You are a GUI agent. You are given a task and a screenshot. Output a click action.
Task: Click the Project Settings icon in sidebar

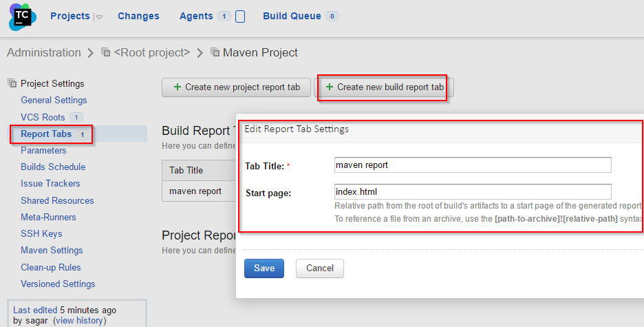12,83
